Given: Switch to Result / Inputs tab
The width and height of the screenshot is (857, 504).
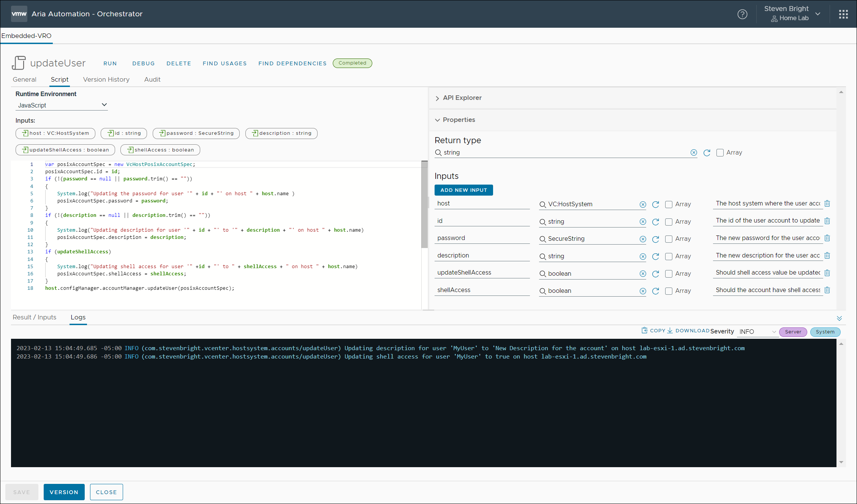Looking at the screenshot, I should click(x=35, y=318).
